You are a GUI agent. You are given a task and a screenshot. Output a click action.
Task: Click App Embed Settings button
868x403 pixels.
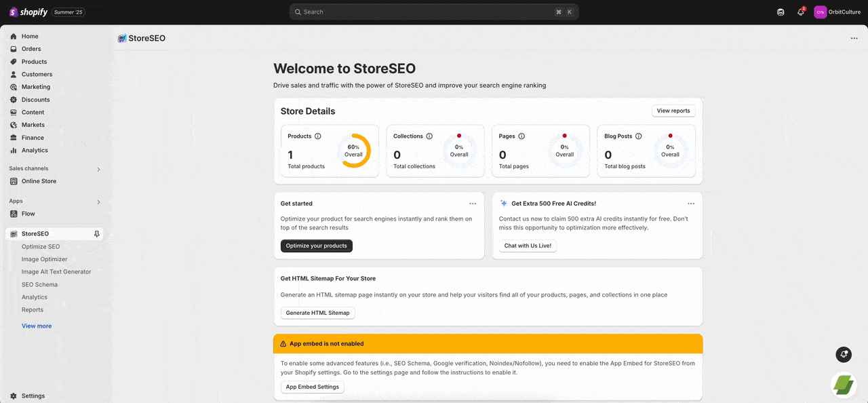pos(313,387)
